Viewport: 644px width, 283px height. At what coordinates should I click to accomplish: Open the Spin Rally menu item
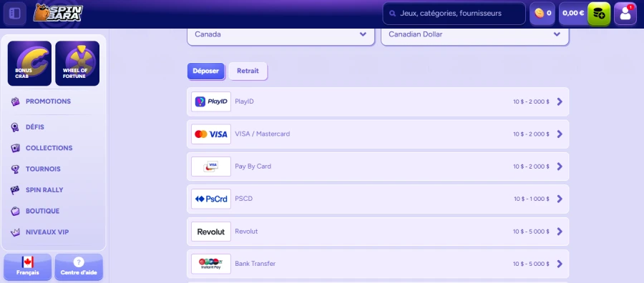click(44, 190)
